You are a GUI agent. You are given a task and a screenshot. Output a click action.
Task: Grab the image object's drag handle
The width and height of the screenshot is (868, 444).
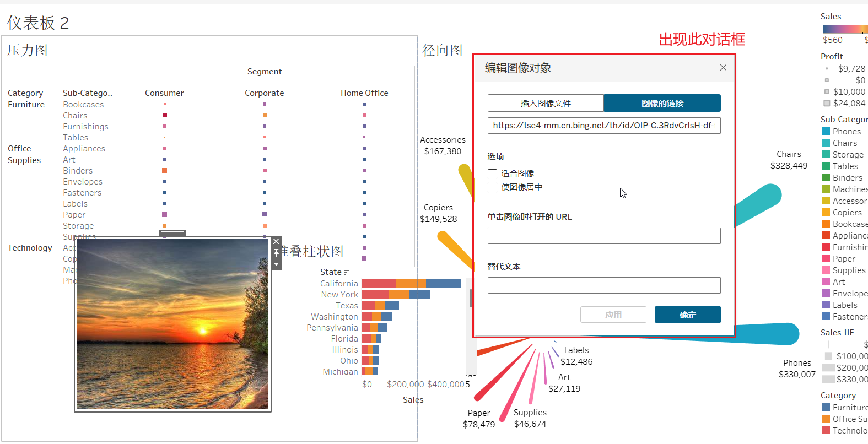172,233
